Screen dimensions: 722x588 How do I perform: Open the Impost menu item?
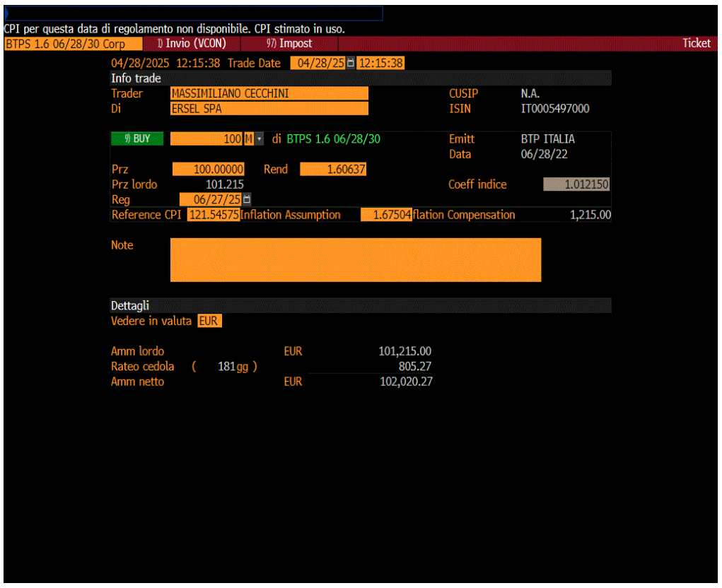pos(289,44)
